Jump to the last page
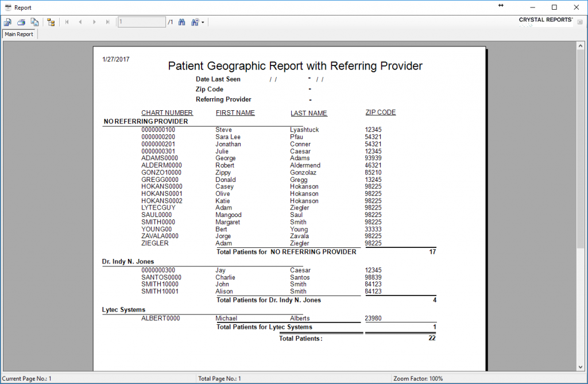 coord(107,22)
